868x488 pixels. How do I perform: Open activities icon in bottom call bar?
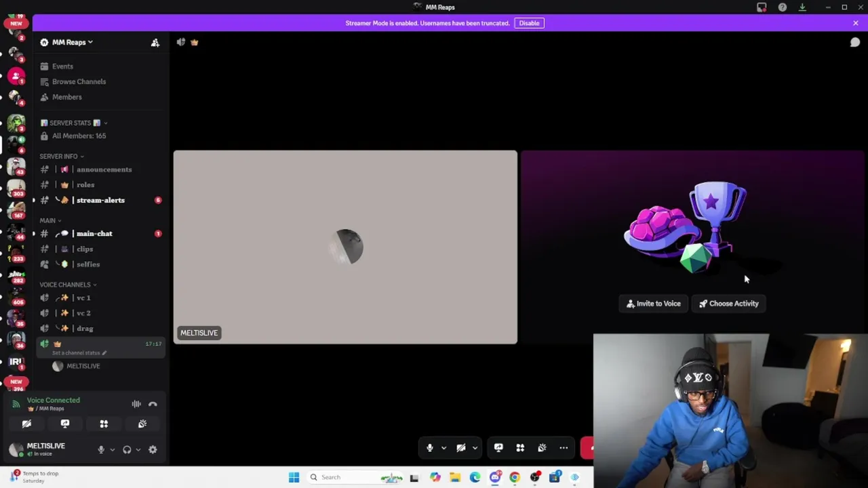point(520,448)
